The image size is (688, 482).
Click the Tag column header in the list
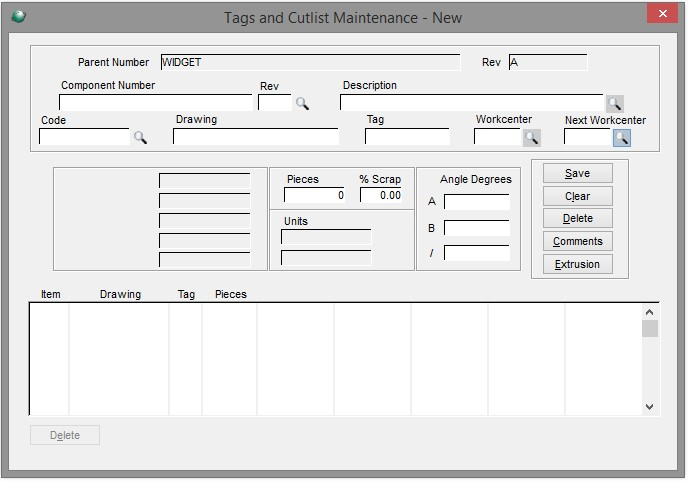click(x=186, y=294)
